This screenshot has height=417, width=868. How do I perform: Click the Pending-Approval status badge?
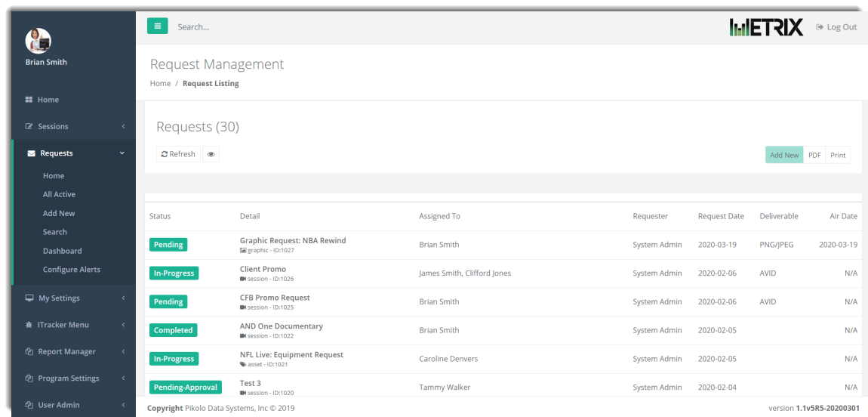point(186,387)
